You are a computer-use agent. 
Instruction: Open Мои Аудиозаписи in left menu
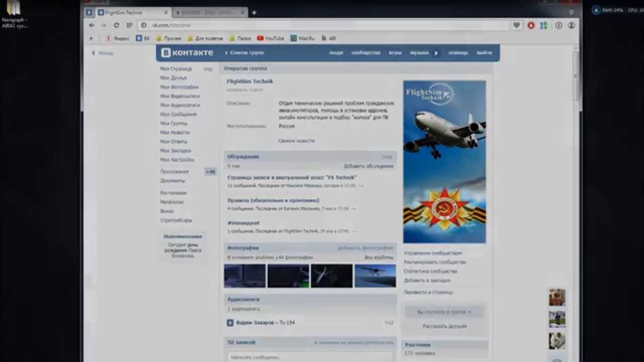coord(180,105)
